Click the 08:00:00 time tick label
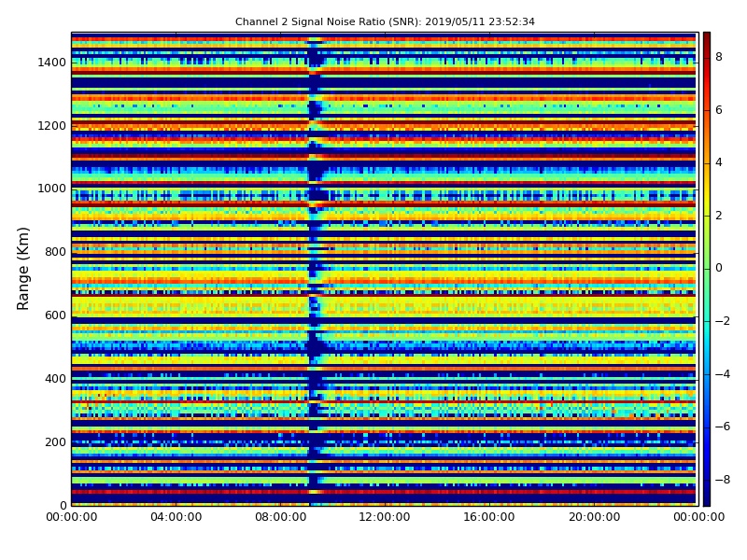This screenshot has height=560, width=747. coord(281,517)
